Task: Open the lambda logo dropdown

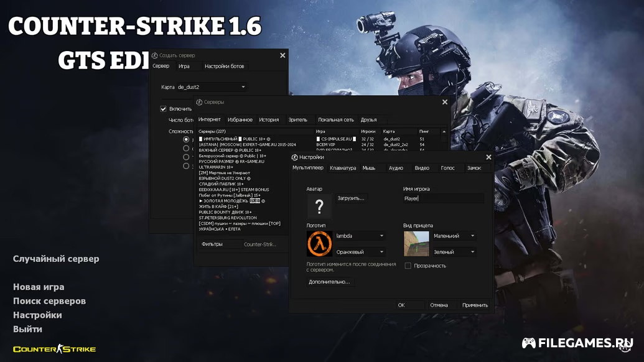Action: (x=360, y=236)
